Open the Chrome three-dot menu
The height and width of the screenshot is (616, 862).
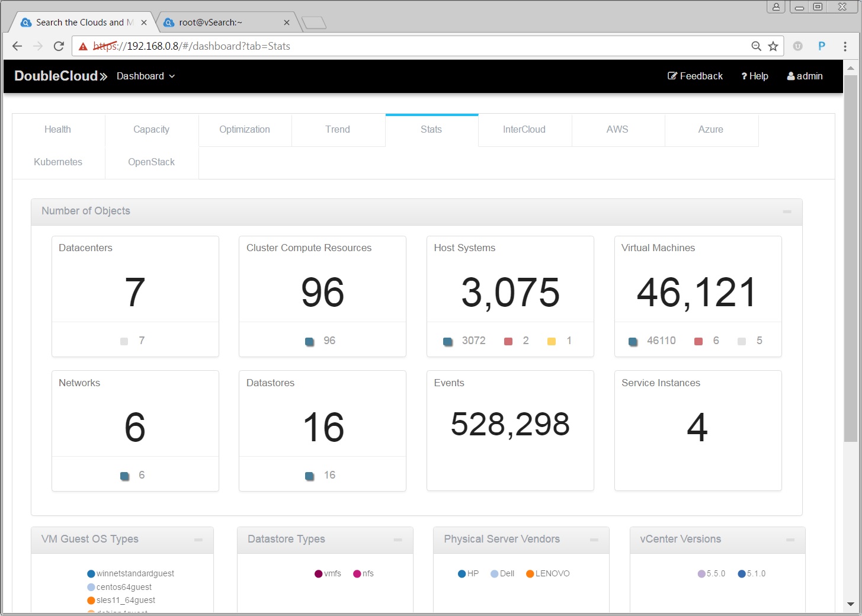[x=845, y=46]
